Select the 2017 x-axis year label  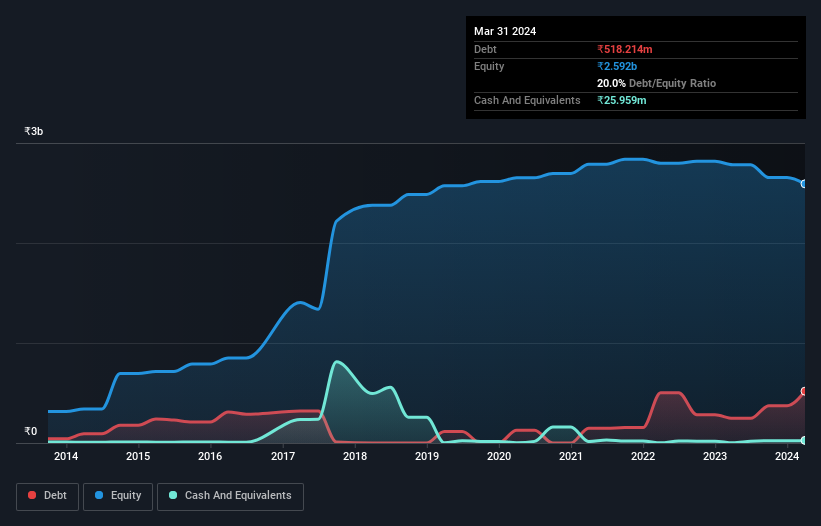click(x=282, y=457)
